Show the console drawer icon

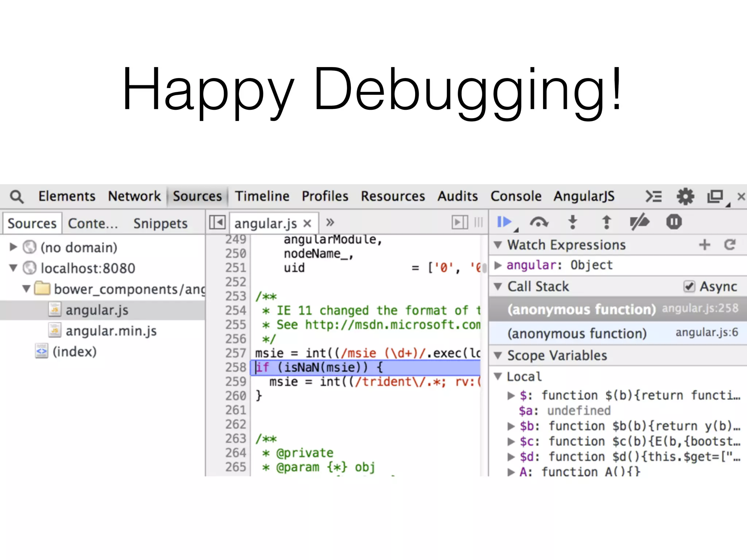(x=654, y=197)
